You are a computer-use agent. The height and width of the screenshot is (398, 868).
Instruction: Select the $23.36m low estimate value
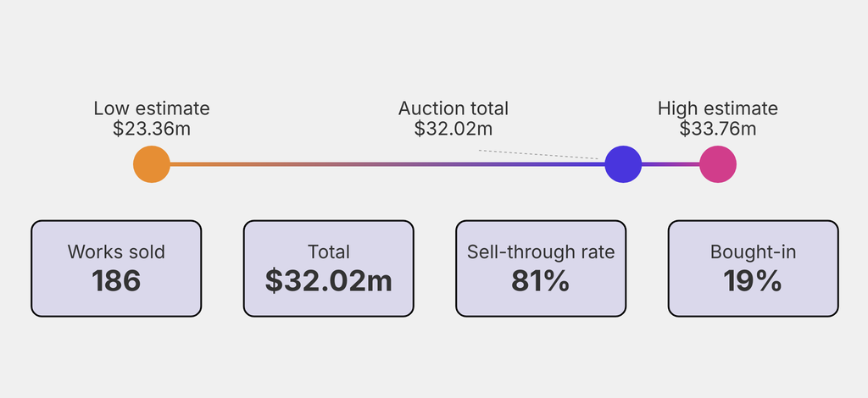tap(152, 129)
